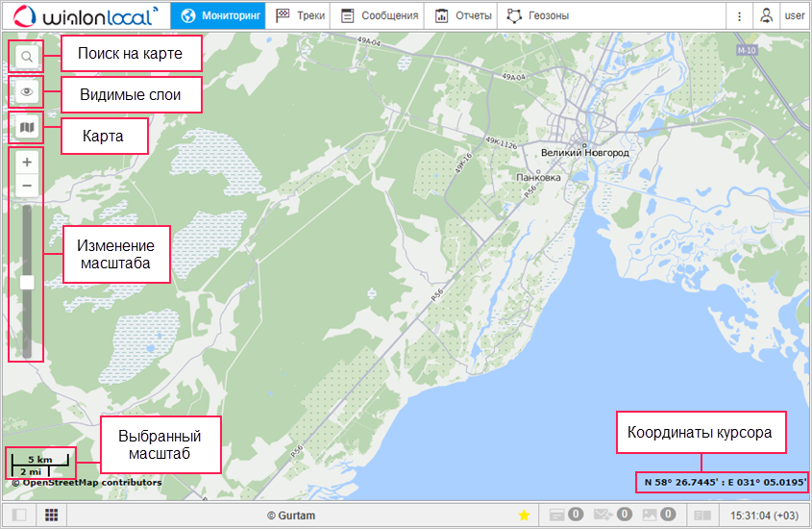Open the Отчеты tab
This screenshot has width=812, height=529.
click(x=462, y=15)
